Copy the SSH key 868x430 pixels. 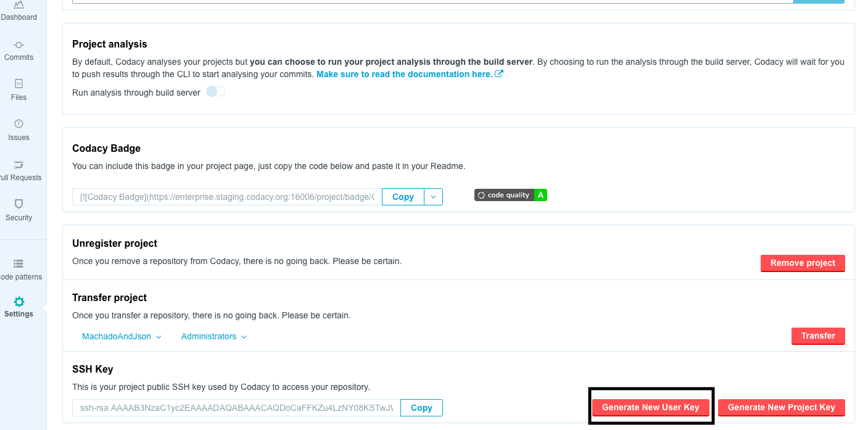pyautogui.click(x=421, y=408)
